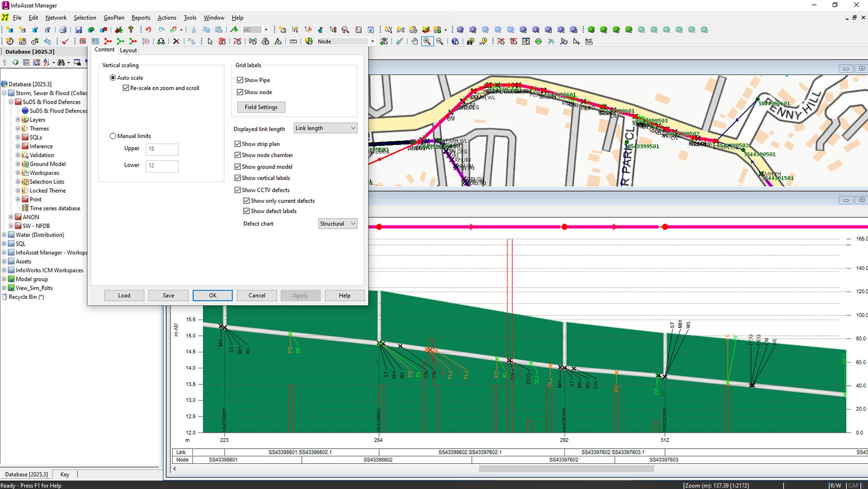Click the first blue gear icon
This screenshot has height=489, width=868.
[x=460, y=30]
